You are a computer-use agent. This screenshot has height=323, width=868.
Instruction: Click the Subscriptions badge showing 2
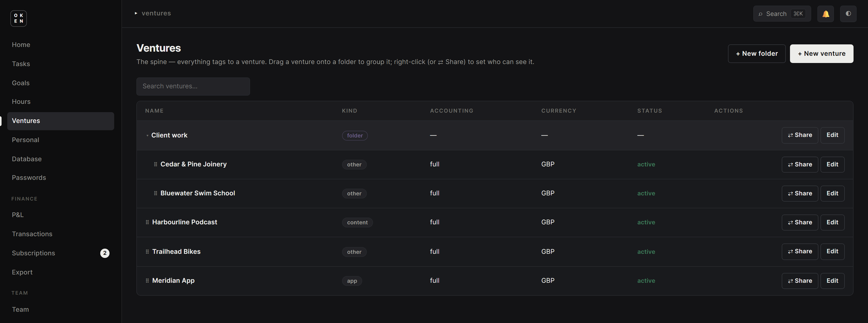click(x=105, y=253)
